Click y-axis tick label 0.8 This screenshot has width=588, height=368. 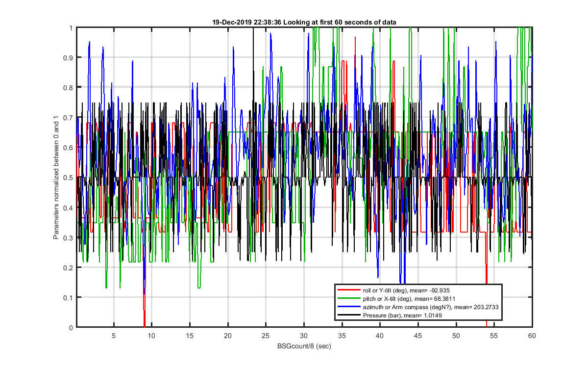[x=68, y=88]
